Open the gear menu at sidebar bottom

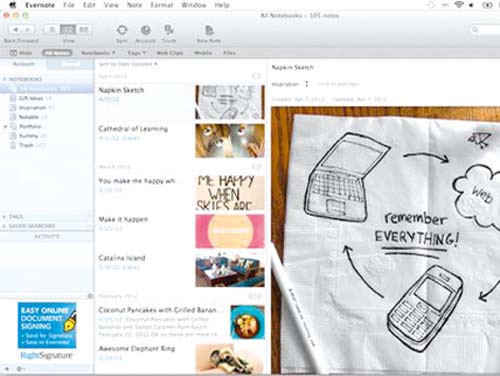tap(20, 369)
